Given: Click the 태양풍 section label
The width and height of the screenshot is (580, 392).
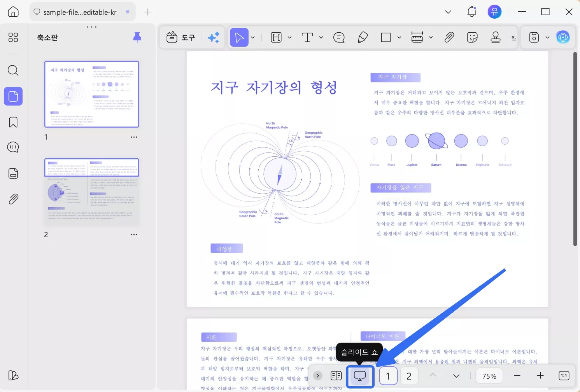Looking at the screenshot, I should pyautogui.click(x=226, y=248).
